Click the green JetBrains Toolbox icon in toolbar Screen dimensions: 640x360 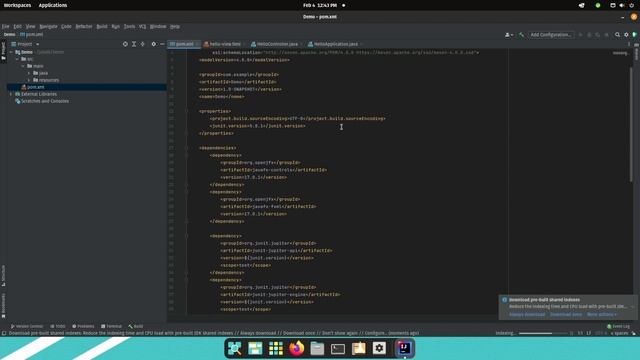pyautogui.click(x=635, y=35)
